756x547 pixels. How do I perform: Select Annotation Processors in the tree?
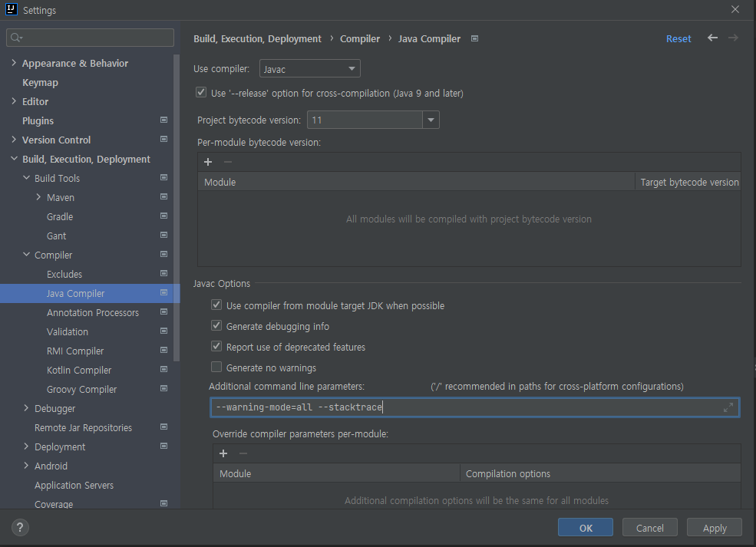click(93, 313)
